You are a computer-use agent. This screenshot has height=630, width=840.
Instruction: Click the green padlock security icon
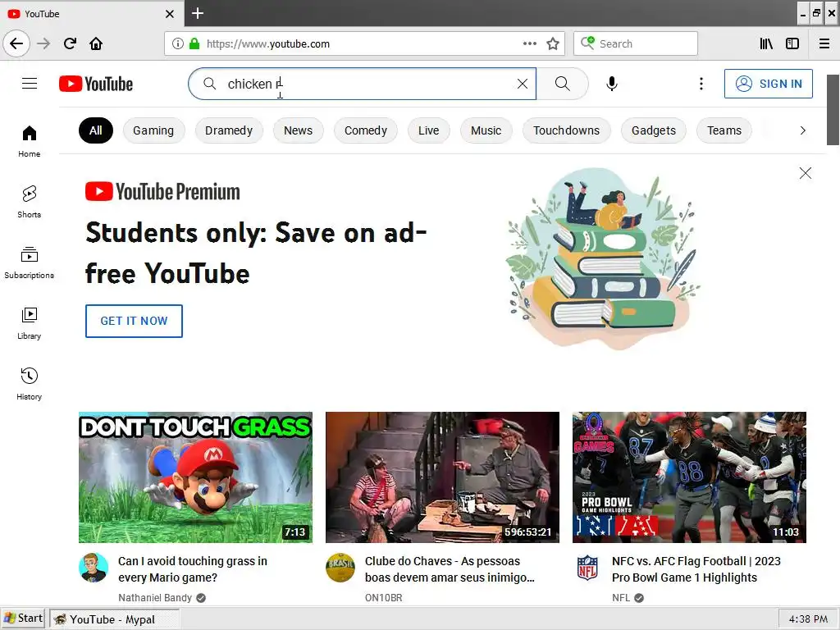(x=194, y=43)
